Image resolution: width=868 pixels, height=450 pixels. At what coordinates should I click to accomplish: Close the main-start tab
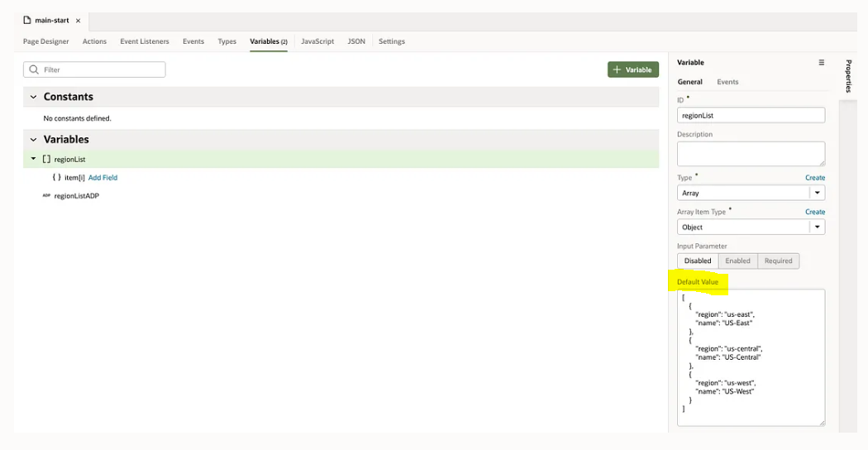pyautogui.click(x=78, y=21)
